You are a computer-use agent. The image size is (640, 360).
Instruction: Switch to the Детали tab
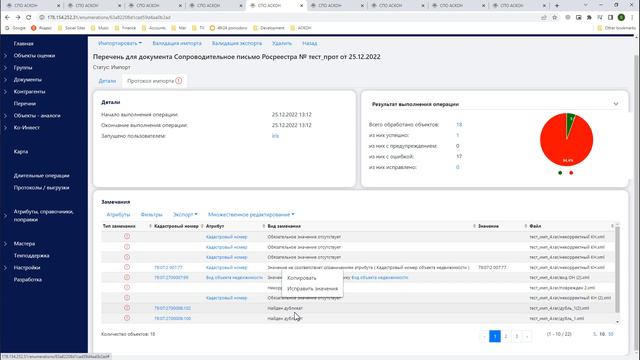point(107,81)
